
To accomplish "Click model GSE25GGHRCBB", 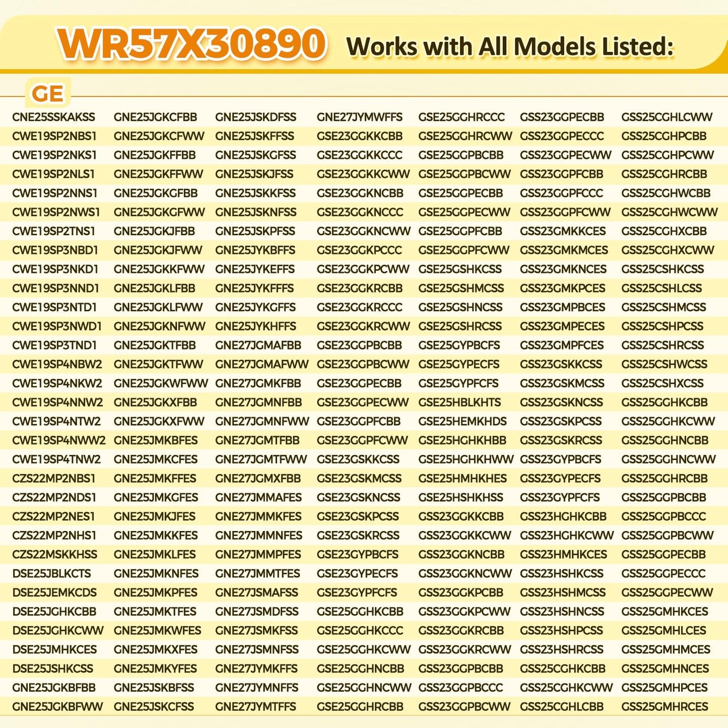I will click(360, 707).
